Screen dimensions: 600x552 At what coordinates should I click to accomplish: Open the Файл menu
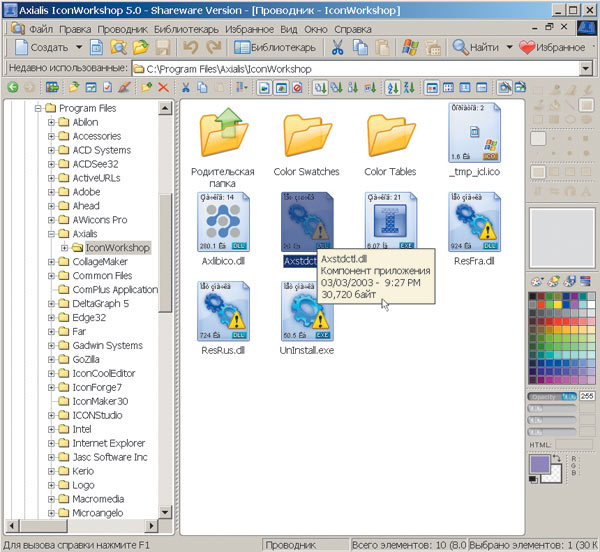41,29
